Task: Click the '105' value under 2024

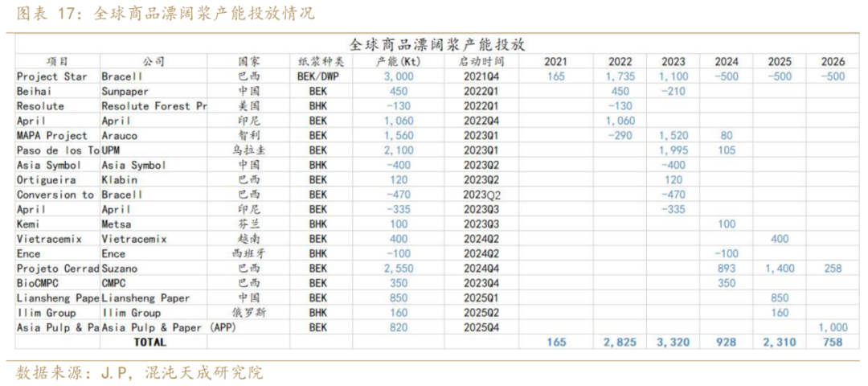Action: (x=727, y=150)
